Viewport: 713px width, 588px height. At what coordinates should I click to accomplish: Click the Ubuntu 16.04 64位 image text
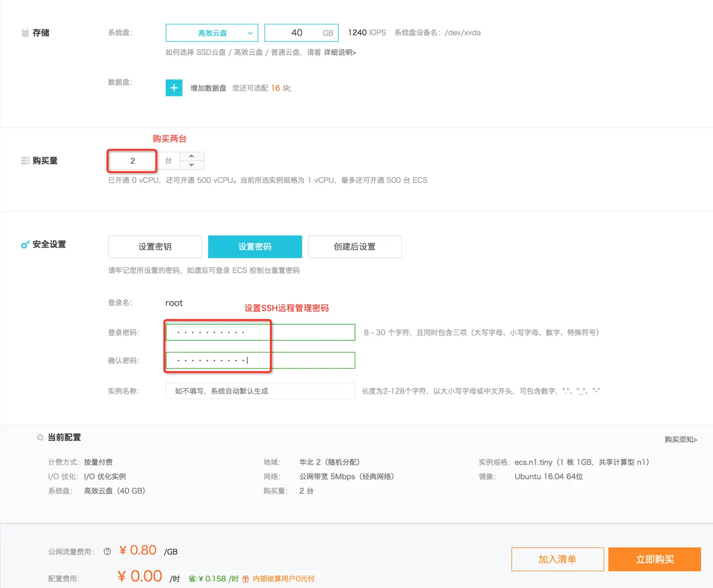(x=549, y=476)
